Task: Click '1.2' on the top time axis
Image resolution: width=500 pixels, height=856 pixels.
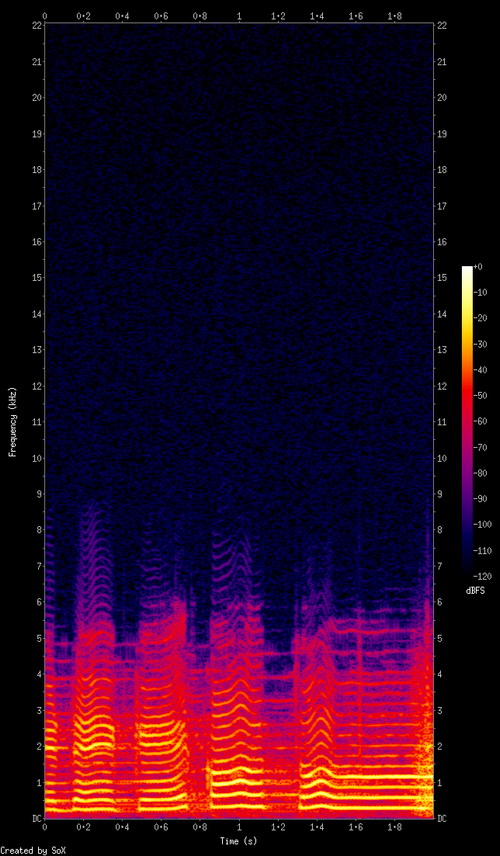Action: point(278,17)
